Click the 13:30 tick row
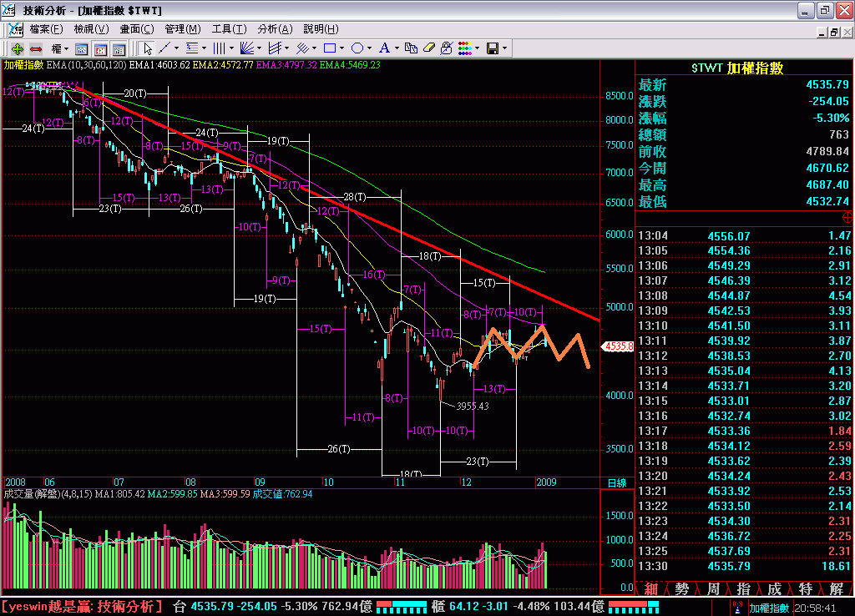 [744, 566]
